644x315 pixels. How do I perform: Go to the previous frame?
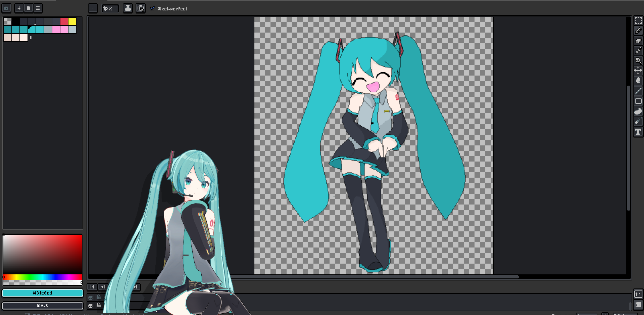click(102, 287)
